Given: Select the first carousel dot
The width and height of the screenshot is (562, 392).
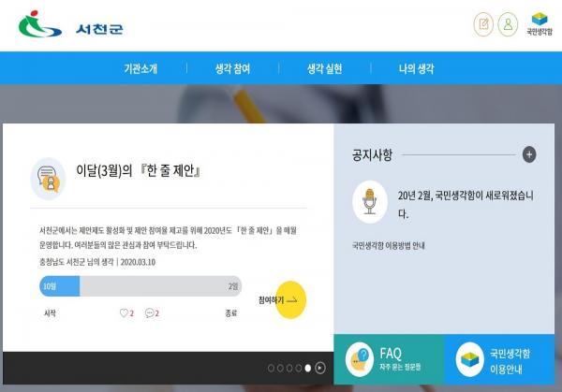Looking at the screenshot, I should (271, 368).
